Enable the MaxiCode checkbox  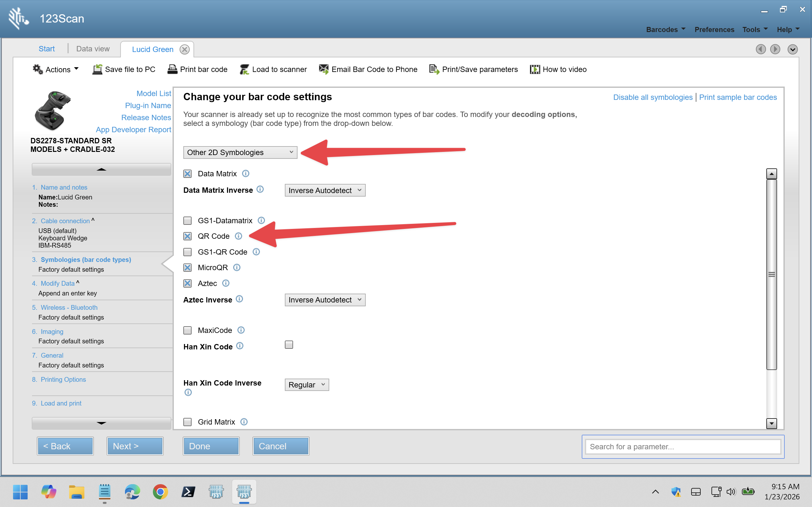pos(187,330)
